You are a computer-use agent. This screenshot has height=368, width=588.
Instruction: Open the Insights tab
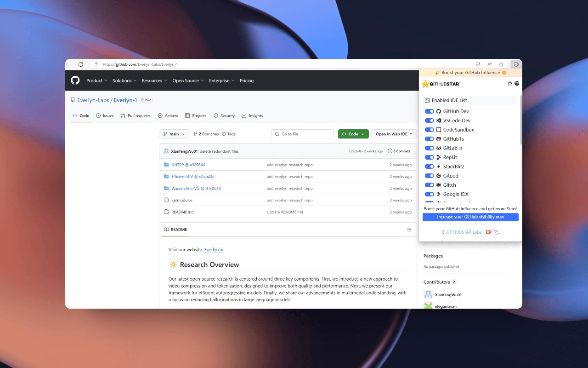click(252, 115)
